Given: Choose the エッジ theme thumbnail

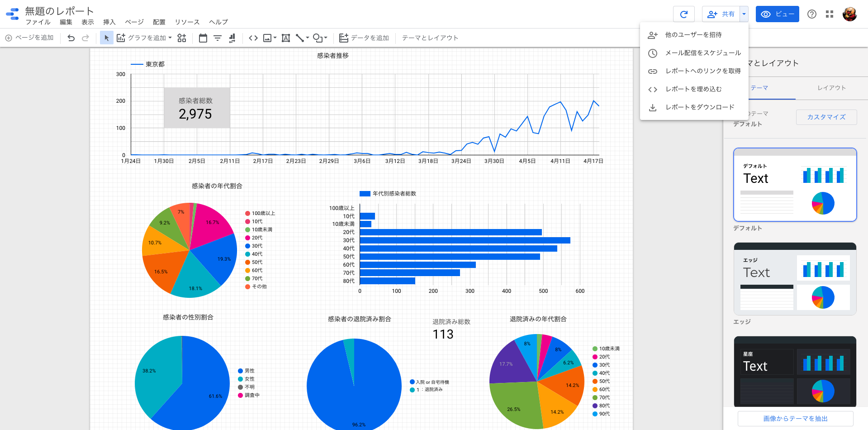Looking at the screenshot, I should pos(795,279).
